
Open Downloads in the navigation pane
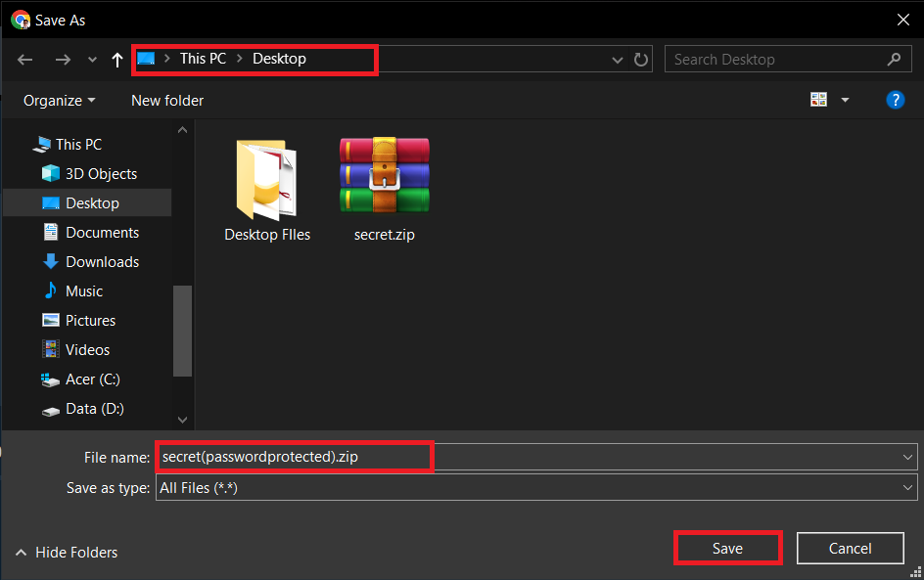[101, 262]
